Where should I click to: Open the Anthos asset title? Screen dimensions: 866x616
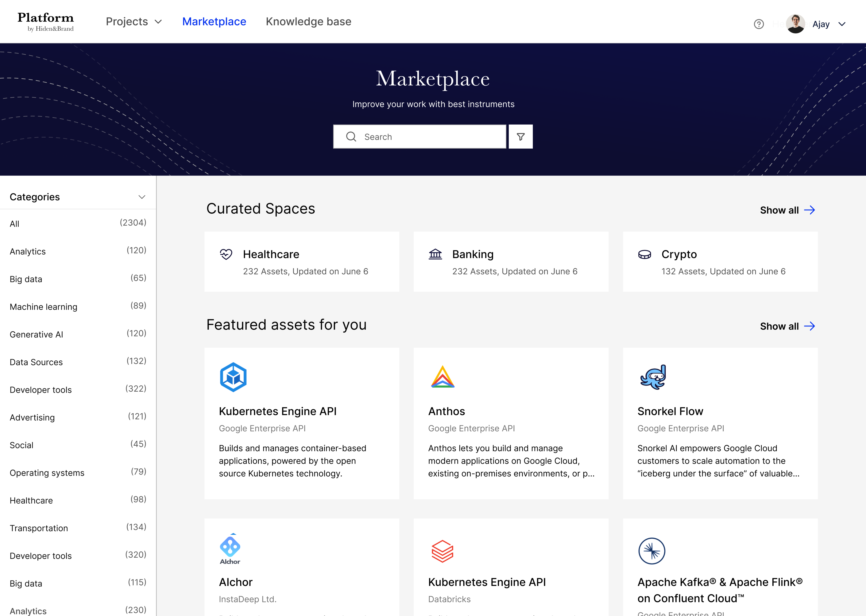click(x=446, y=411)
